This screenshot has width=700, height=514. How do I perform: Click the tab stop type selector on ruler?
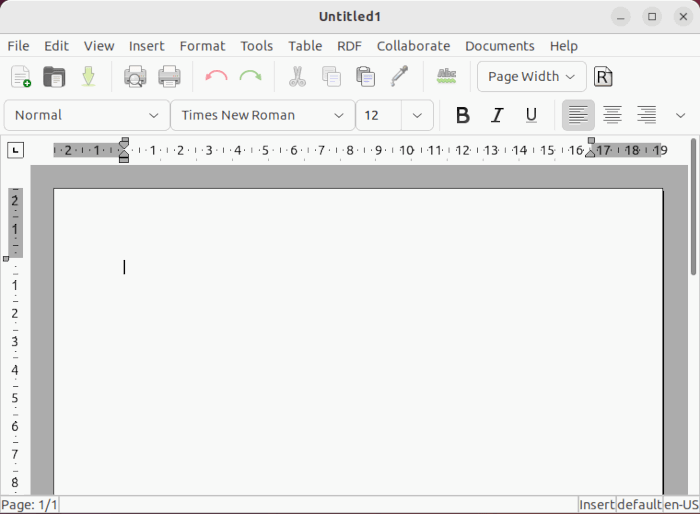[16, 150]
